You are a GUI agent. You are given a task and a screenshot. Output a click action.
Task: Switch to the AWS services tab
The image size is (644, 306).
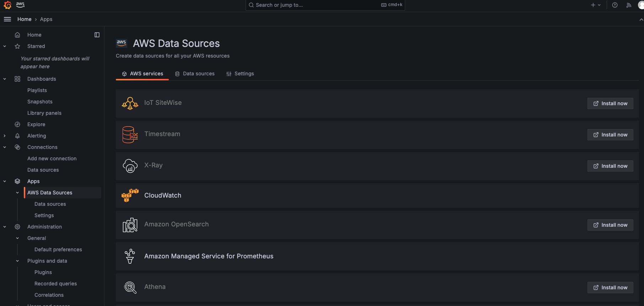(x=143, y=74)
